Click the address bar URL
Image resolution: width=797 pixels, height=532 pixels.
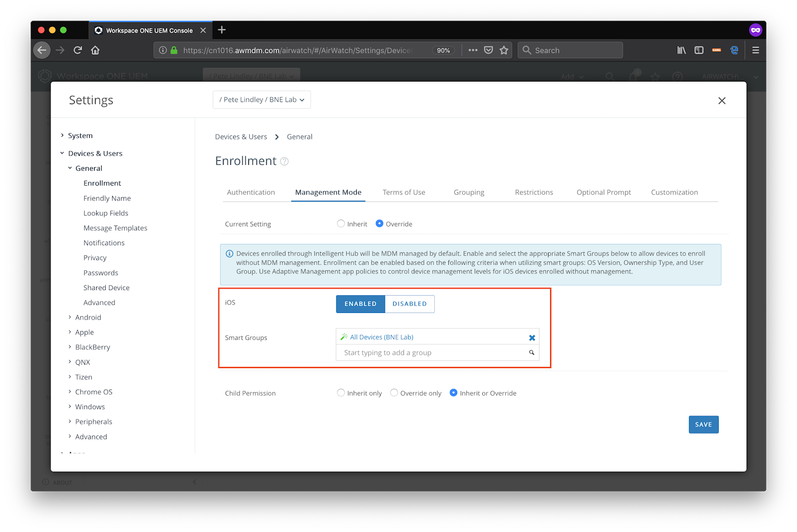tap(297, 50)
